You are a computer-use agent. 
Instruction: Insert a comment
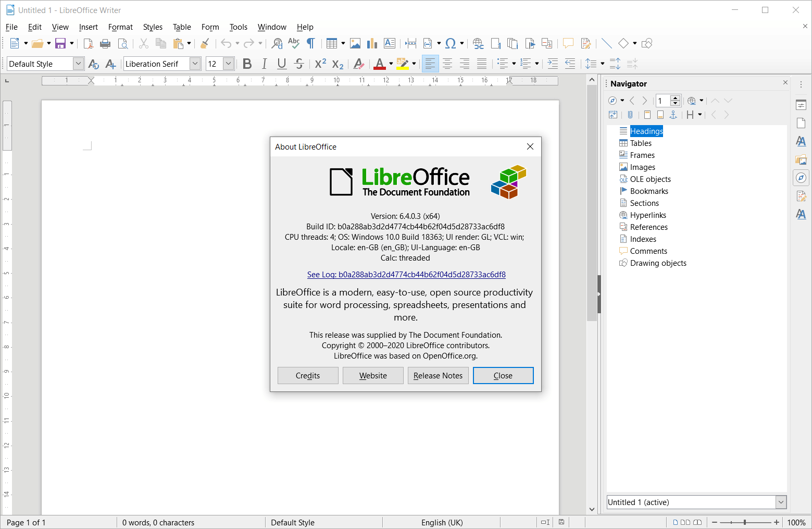tap(568, 43)
